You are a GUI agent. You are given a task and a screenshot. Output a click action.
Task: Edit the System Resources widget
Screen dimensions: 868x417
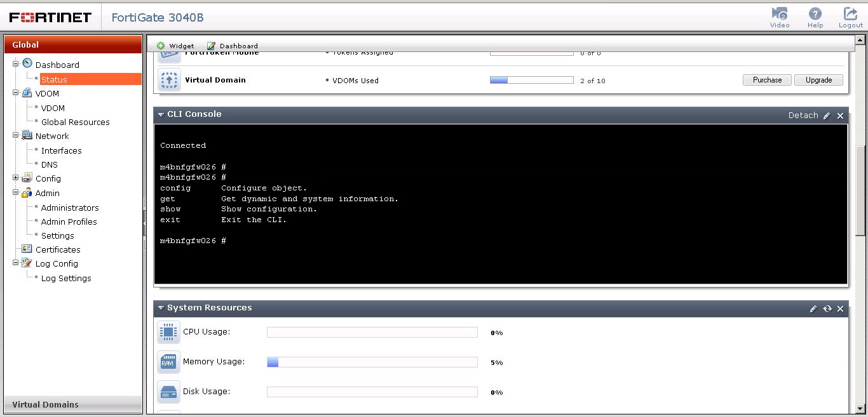click(x=813, y=308)
